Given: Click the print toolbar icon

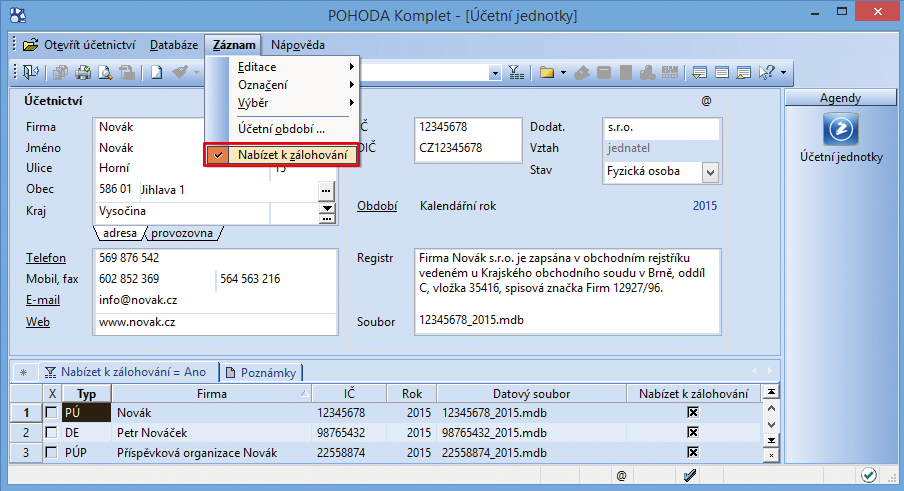Looking at the screenshot, I should (83, 72).
